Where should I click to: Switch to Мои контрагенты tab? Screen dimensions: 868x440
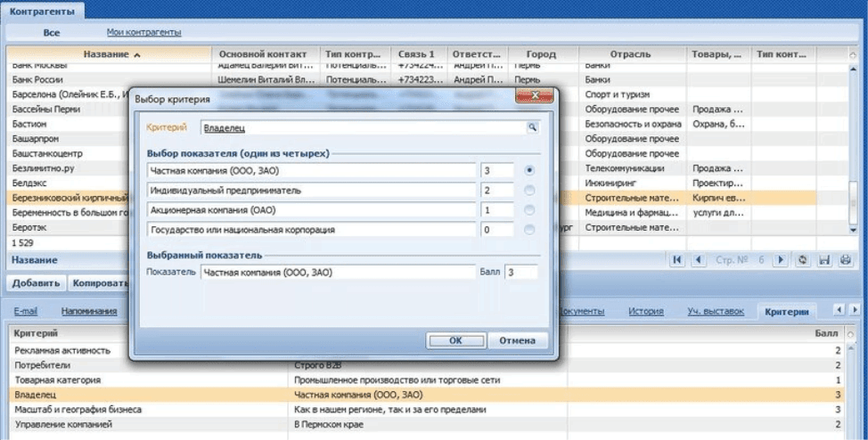pyautogui.click(x=143, y=32)
